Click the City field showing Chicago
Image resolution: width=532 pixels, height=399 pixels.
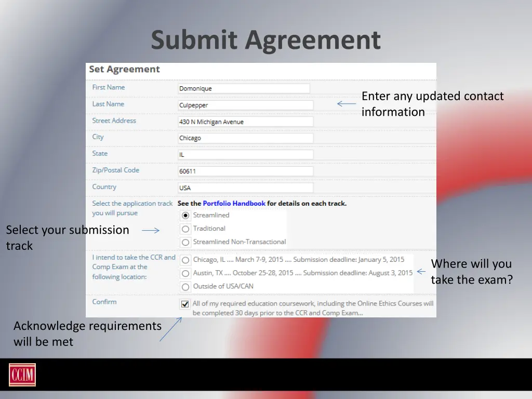click(x=246, y=138)
